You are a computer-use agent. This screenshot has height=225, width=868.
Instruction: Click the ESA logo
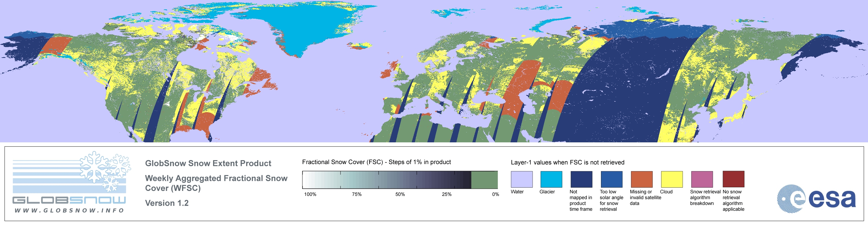tap(816, 198)
